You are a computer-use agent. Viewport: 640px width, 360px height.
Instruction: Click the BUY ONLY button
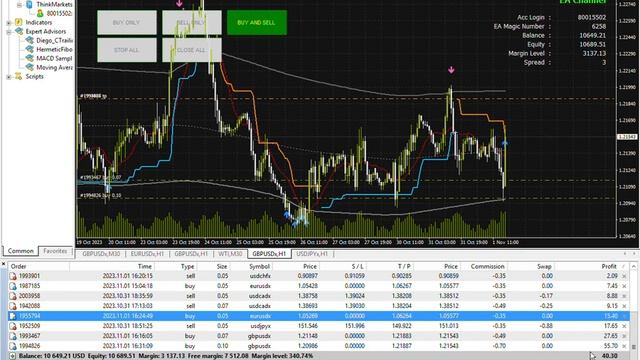pos(127,22)
